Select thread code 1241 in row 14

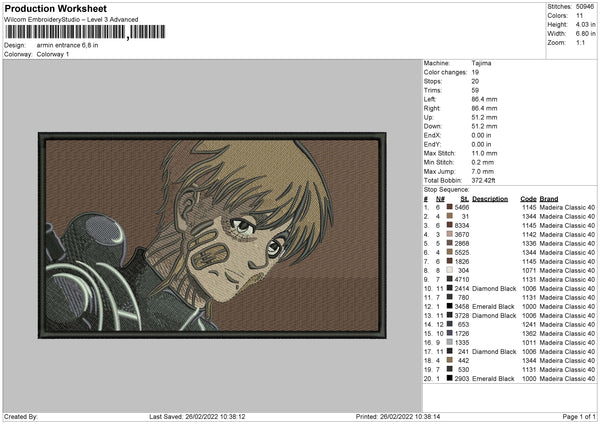tap(529, 325)
